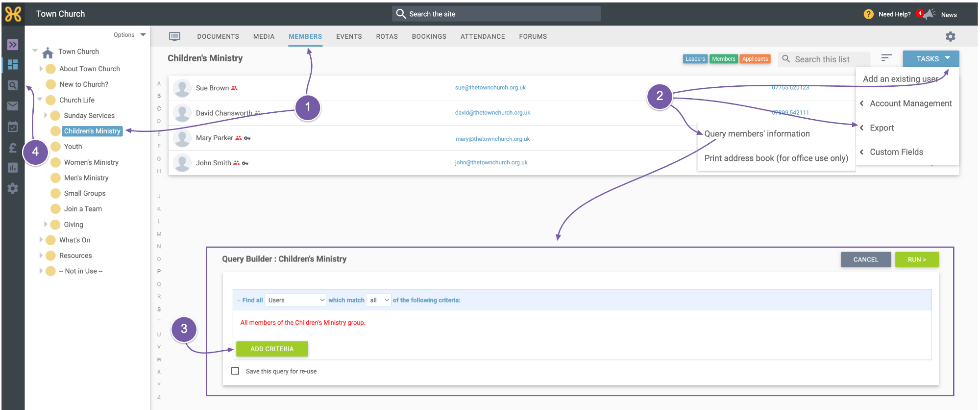Screen dimensions: 980x410
Task: Collapse the Church Life tree node
Action: (x=40, y=100)
